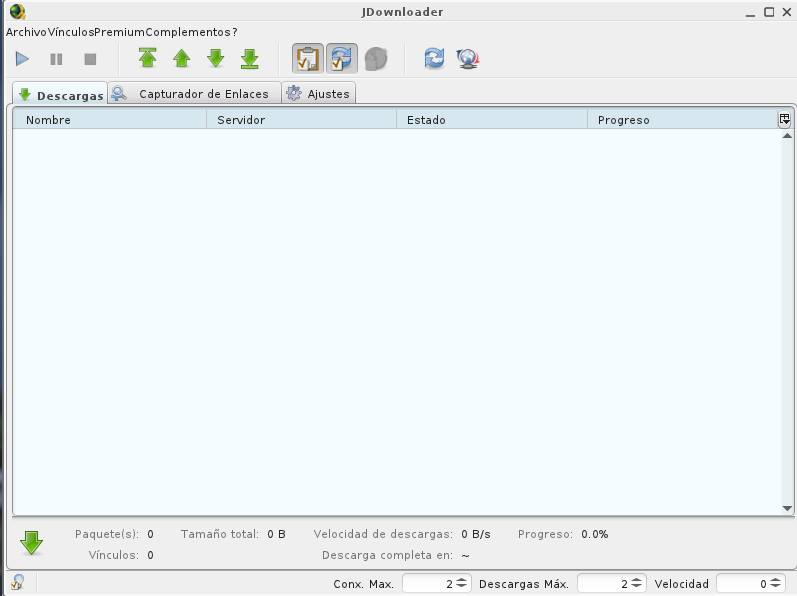
Task: Move selection up one position
Action: point(181,58)
